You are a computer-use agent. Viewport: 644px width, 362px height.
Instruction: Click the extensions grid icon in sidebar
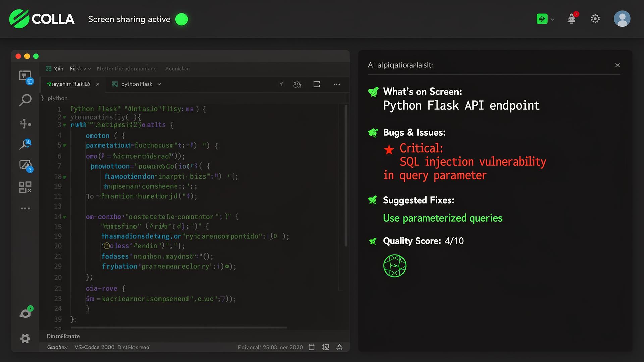point(25,187)
